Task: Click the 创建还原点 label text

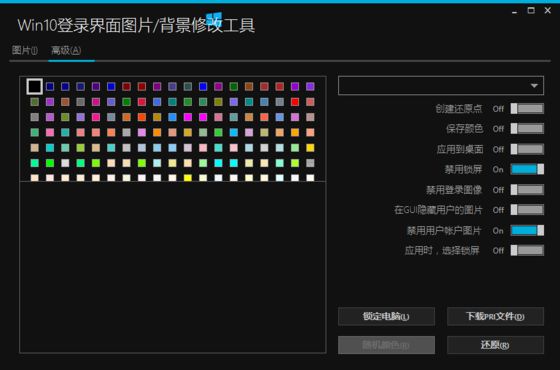Action: click(459, 109)
